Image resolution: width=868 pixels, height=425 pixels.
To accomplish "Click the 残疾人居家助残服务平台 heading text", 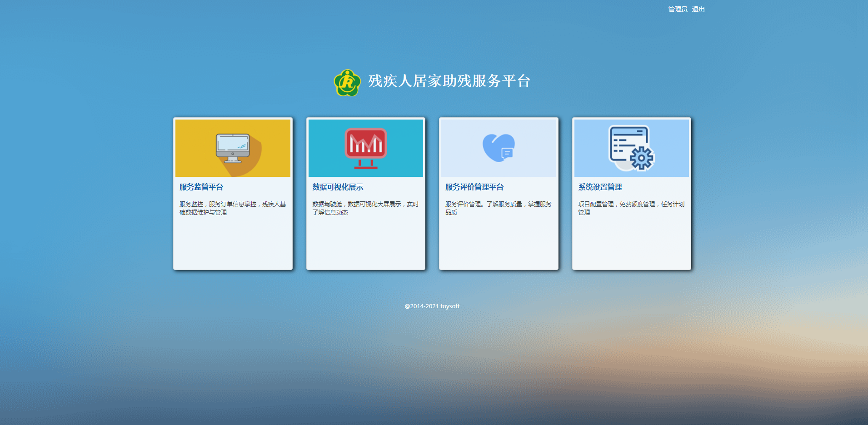I will [x=449, y=81].
